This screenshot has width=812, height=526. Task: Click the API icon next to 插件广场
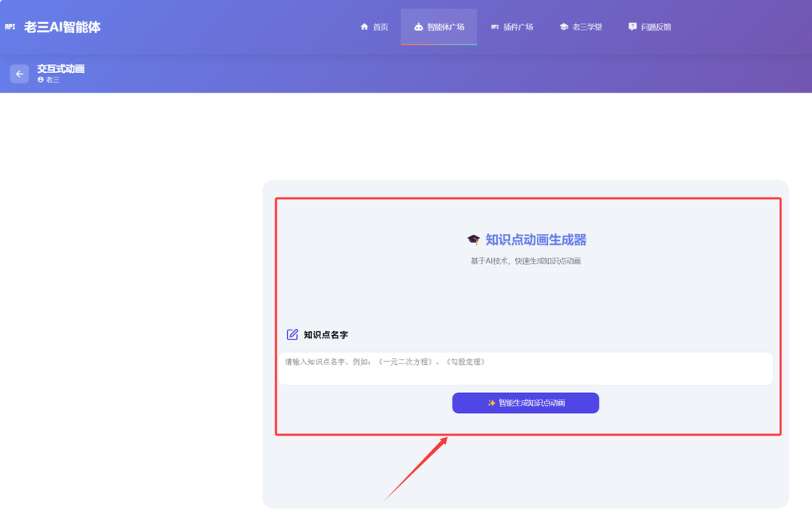pyautogui.click(x=495, y=27)
